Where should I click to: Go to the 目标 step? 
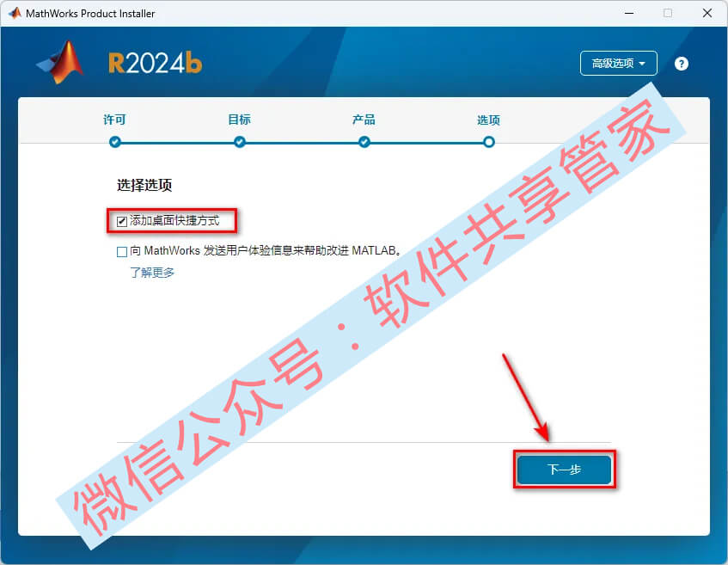click(239, 120)
